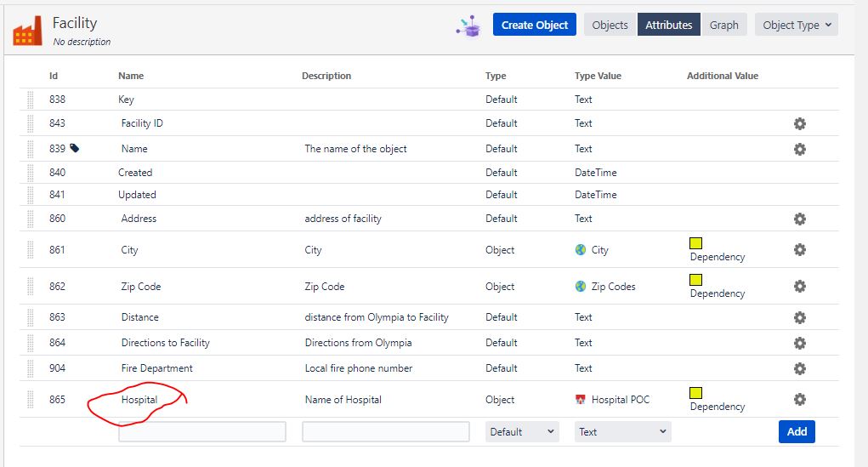Open settings gear for Hospital row
This screenshot has height=467, width=868.
799,400
